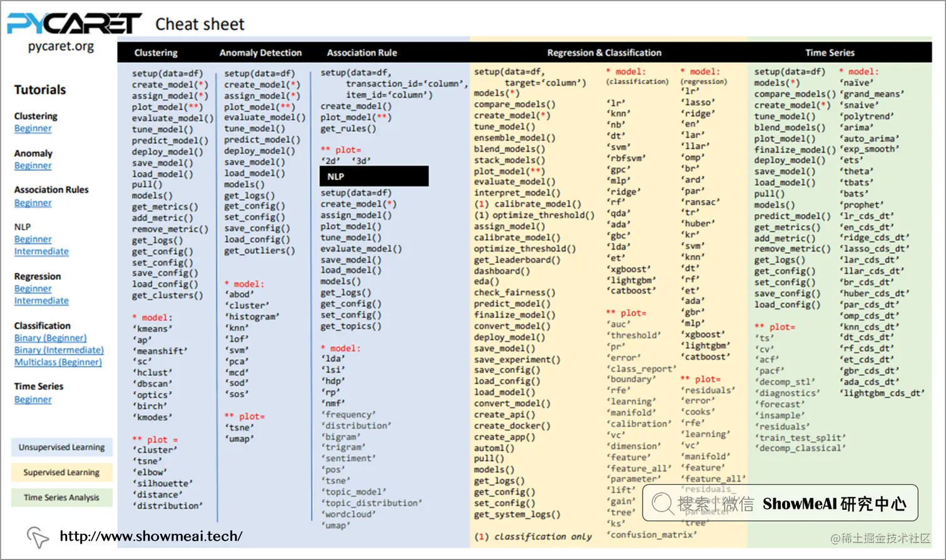Select the Clustering column header

tap(156, 53)
